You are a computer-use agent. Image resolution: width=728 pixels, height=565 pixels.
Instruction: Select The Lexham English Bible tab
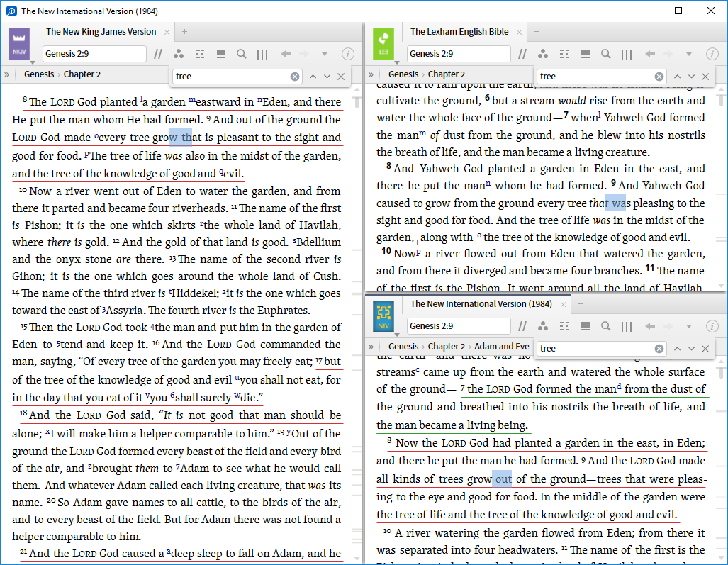[x=459, y=32]
